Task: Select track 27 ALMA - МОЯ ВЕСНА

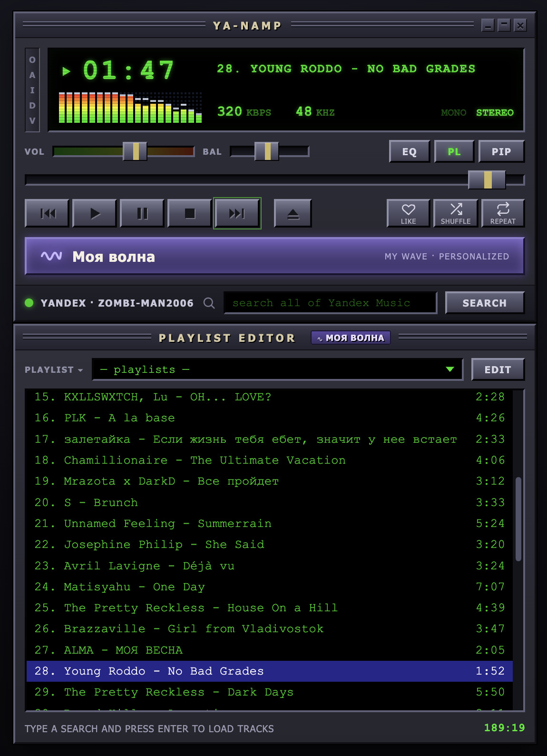Action: [x=269, y=650]
